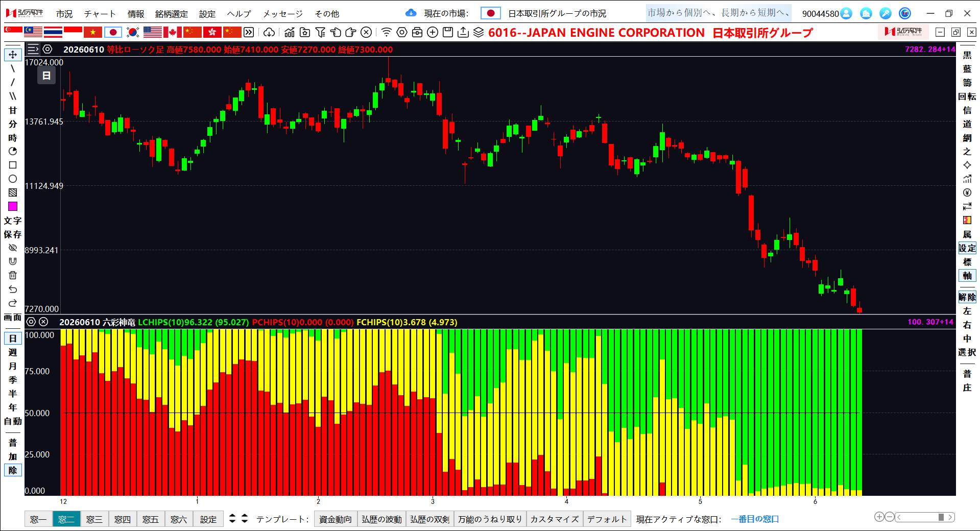Screen dimensions: 980x531
Task: Click the star folder favorites icon
Action: tap(305, 33)
